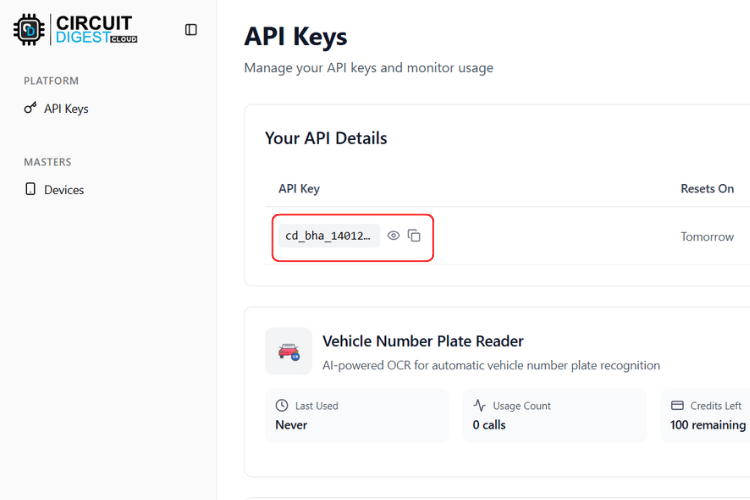Reveal the API key with the eye icon
Screen dimensions: 750x500
(x=394, y=236)
